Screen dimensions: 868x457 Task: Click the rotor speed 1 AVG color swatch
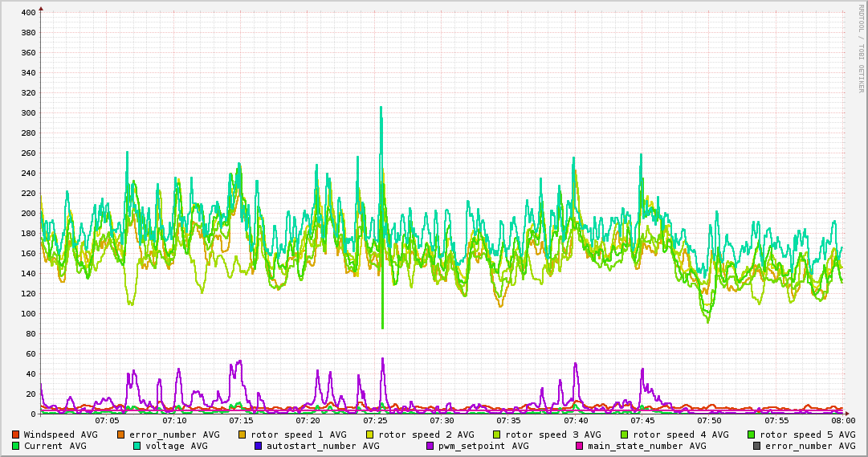coord(242,435)
